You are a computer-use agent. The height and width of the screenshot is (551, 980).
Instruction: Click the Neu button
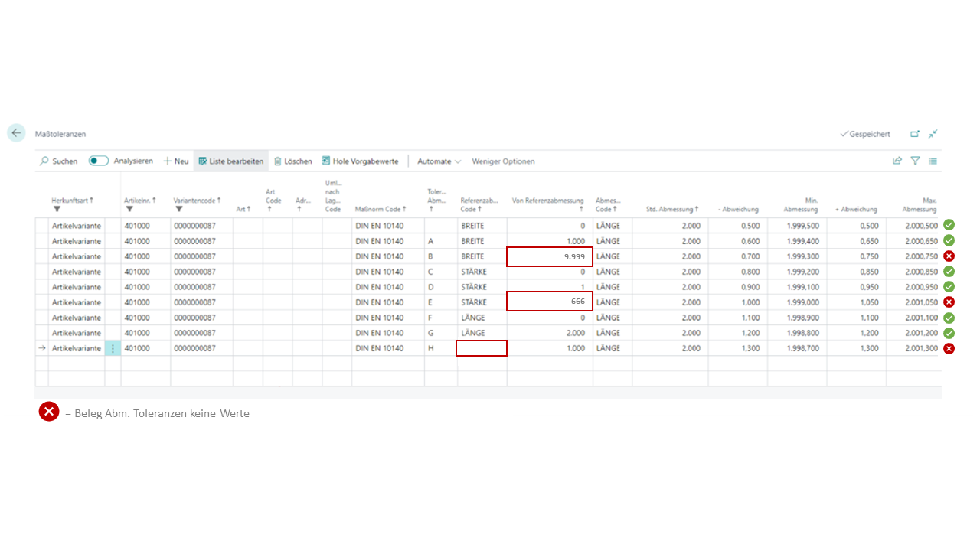[176, 161]
